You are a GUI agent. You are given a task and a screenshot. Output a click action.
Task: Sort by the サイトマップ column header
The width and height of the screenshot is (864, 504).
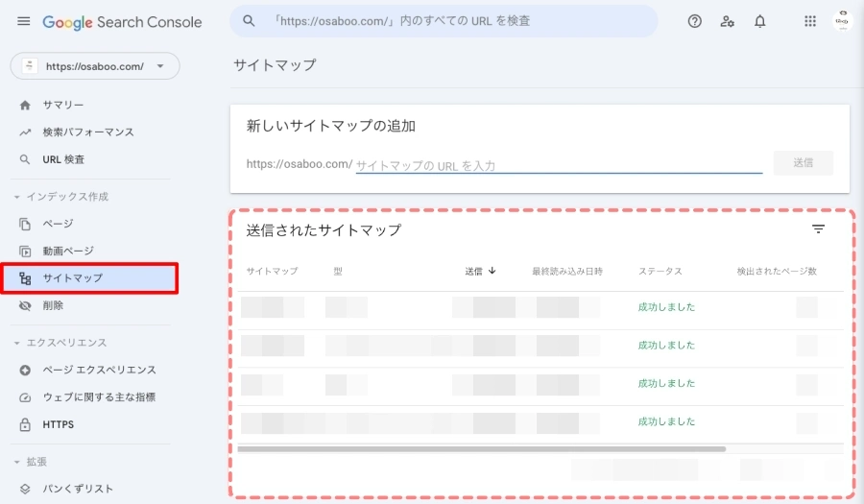click(273, 271)
